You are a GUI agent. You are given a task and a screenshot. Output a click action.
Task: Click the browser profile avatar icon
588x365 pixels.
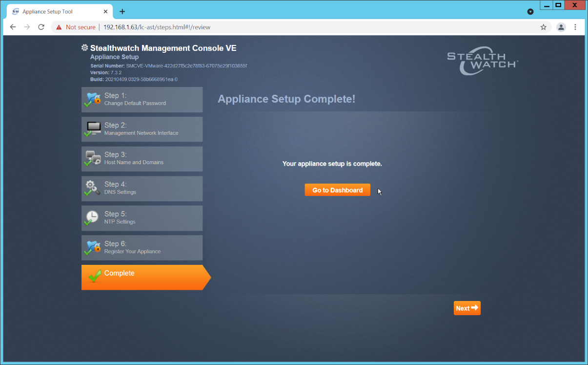pyautogui.click(x=561, y=27)
